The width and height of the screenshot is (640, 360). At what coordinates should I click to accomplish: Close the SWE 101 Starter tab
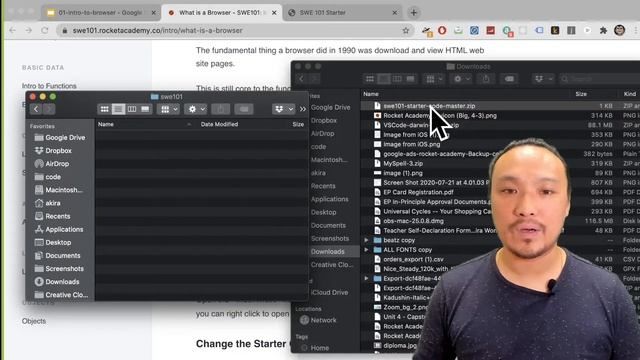point(394,13)
